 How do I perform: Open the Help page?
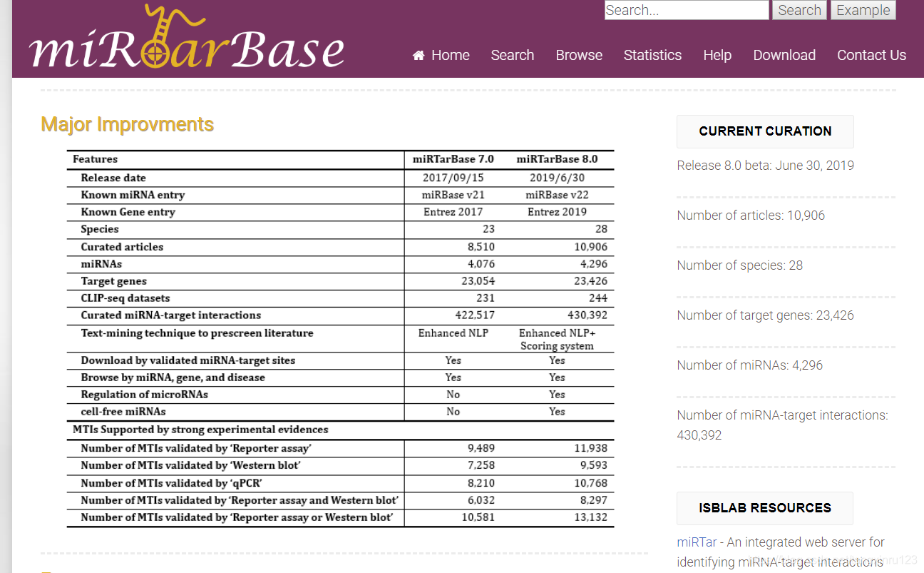tap(717, 55)
